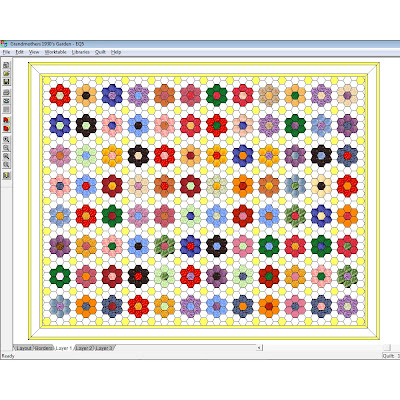Select the Zoom Out magnifier tool
This screenshot has width=400, height=400.
coord(6,148)
